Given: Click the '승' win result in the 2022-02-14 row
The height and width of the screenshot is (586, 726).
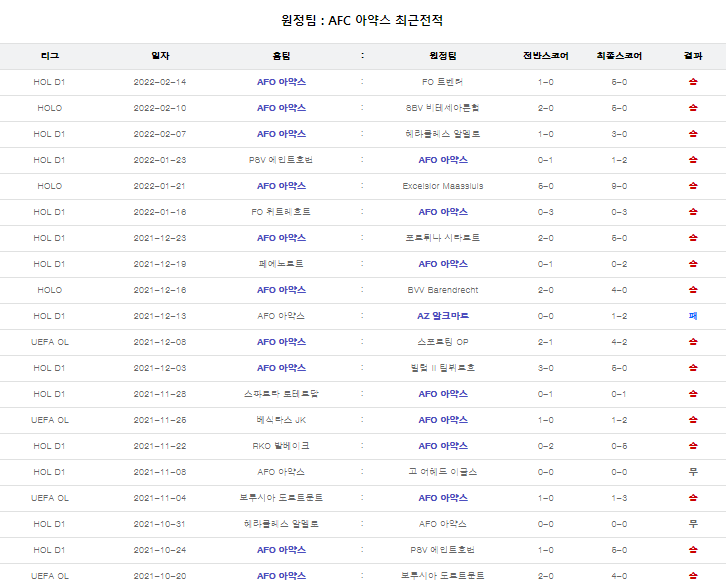Looking at the screenshot, I should pyautogui.click(x=693, y=82).
